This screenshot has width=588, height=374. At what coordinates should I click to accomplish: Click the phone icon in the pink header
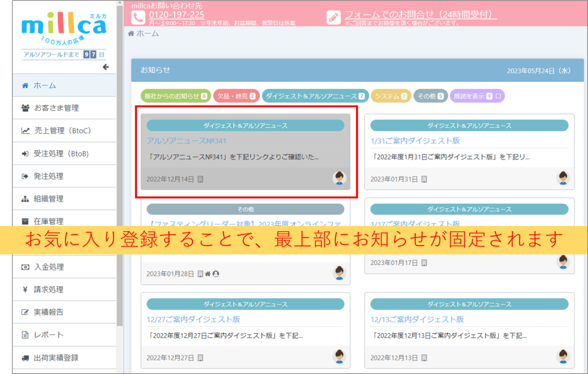[137, 18]
